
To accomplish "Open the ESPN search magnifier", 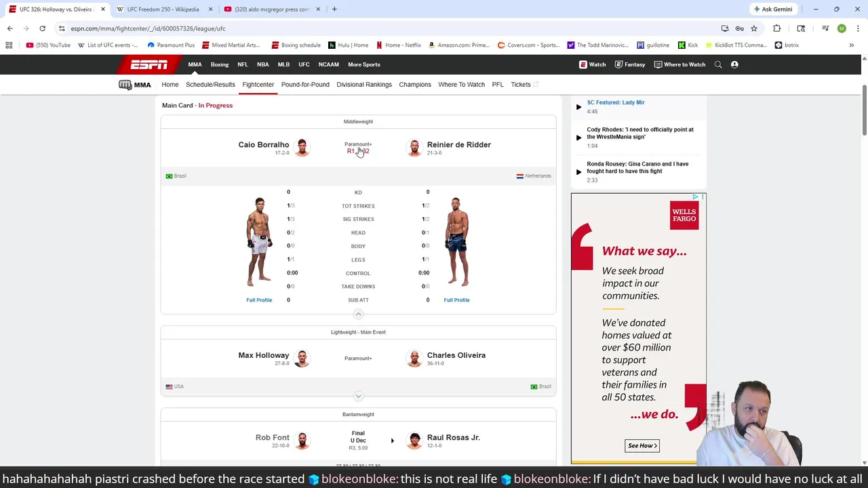I will (x=718, y=64).
